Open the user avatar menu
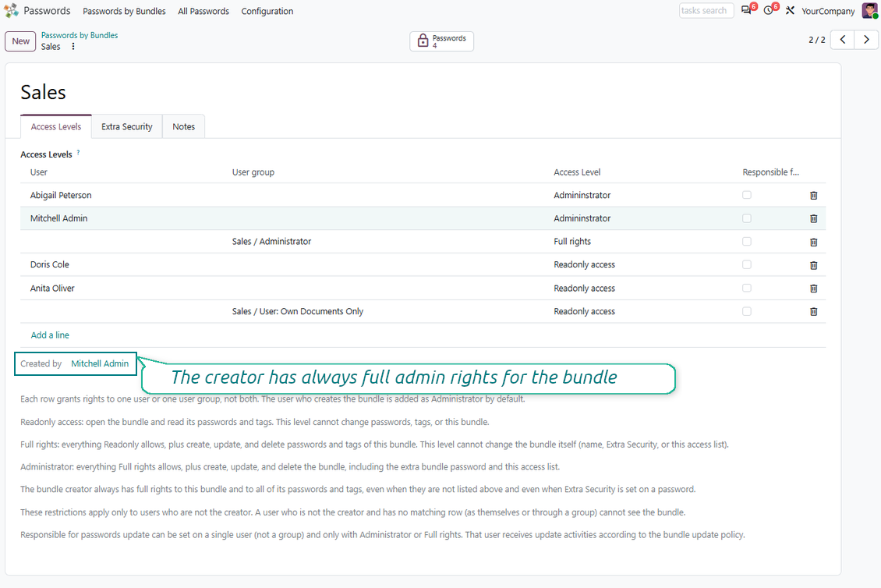881x588 pixels. click(x=870, y=11)
